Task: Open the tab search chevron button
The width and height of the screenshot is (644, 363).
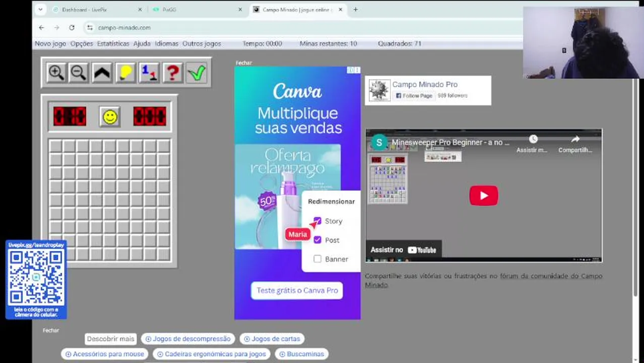Action: click(40, 10)
